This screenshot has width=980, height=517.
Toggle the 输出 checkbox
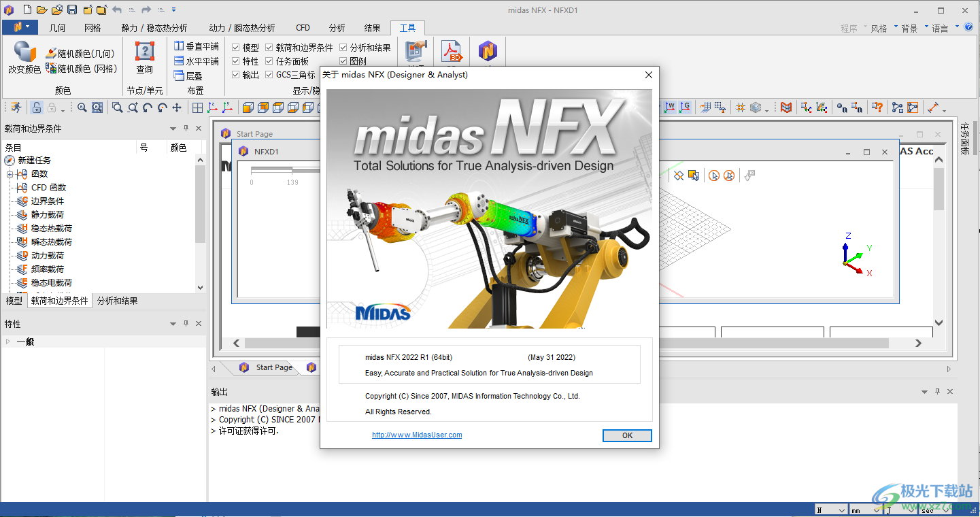coord(236,75)
